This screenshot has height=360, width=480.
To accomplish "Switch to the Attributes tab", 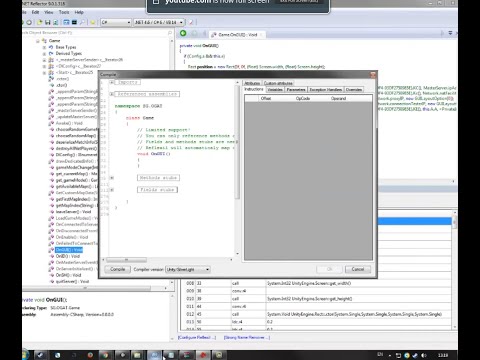I will [252, 83].
